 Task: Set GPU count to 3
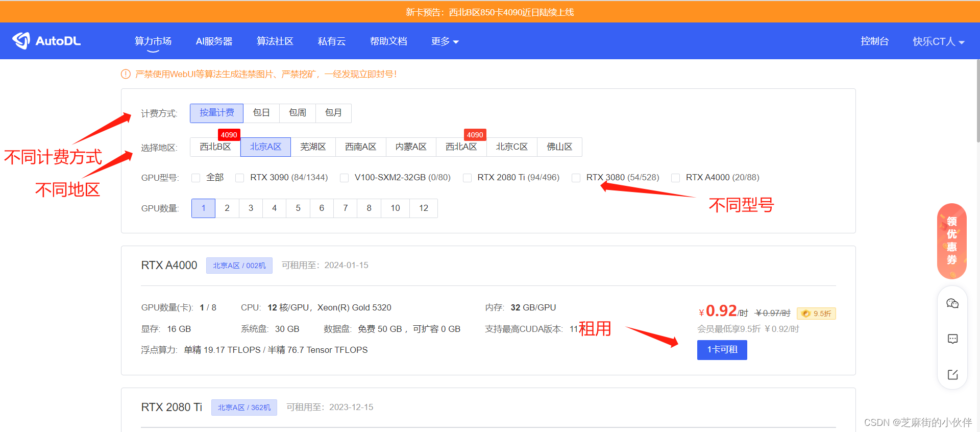point(251,208)
